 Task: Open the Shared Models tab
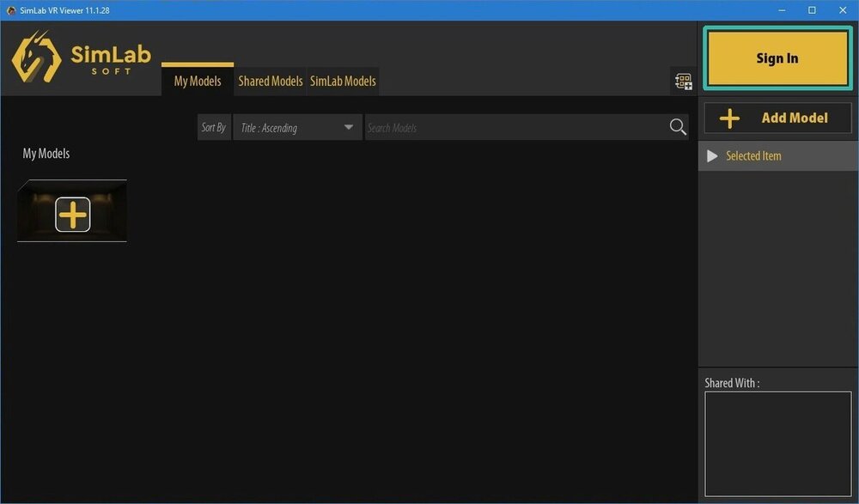271,82
